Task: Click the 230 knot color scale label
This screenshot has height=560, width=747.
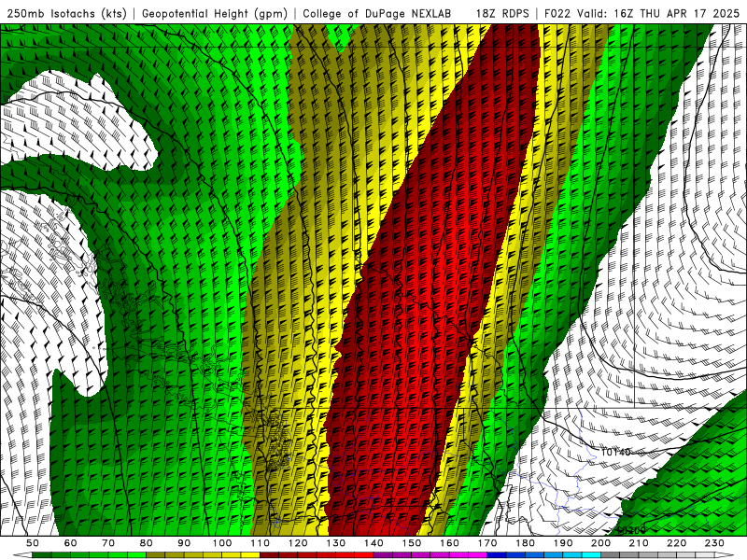Action: (714, 543)
